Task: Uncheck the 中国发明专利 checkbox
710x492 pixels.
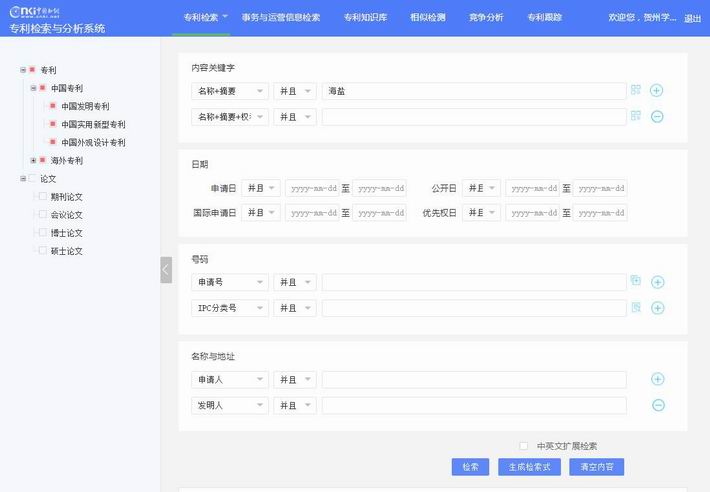Action: (53, 106)
